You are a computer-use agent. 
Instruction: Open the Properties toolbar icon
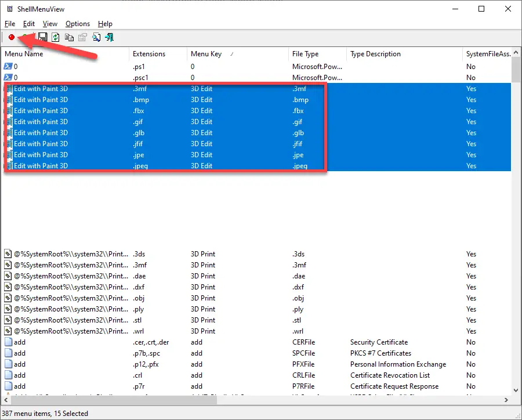tap(82, 37)
